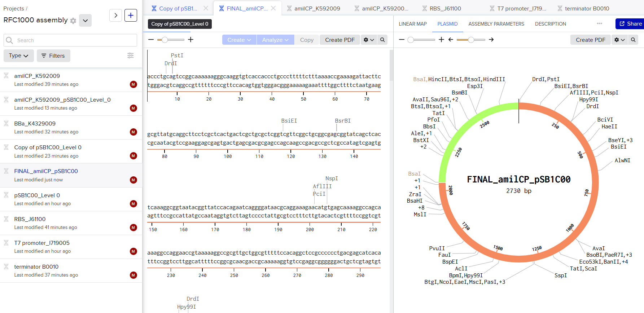Viewport: 644px width, 313px height.
Task: Zoom in sequence view with plus icon
Action: 191,40
